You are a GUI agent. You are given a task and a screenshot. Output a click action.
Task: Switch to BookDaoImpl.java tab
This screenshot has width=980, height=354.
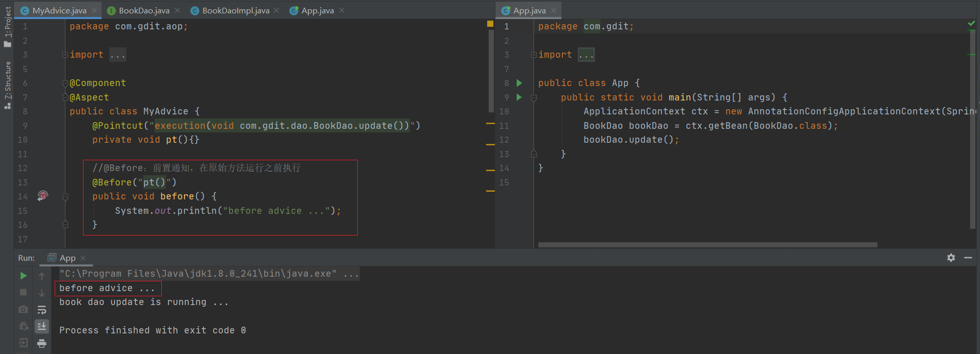click(x=236, y=10)
